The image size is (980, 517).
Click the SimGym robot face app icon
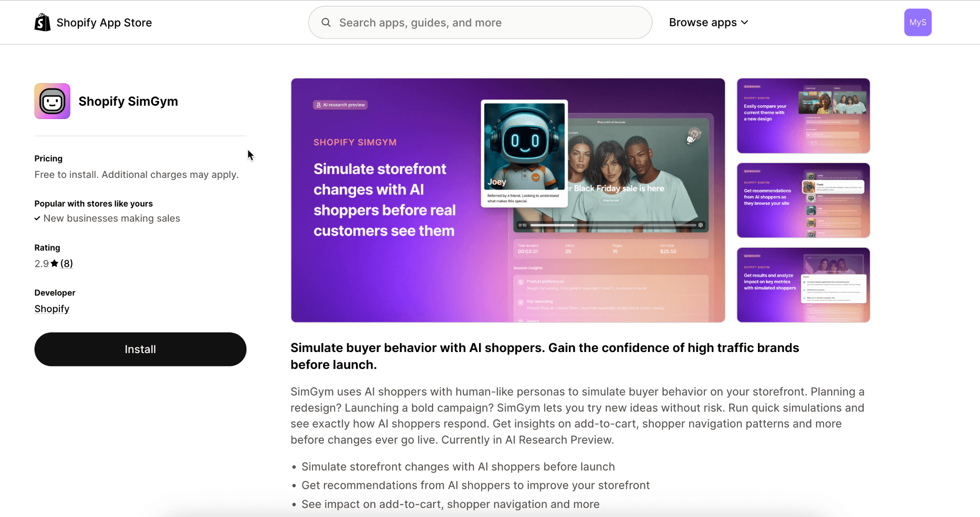(52, 101)
